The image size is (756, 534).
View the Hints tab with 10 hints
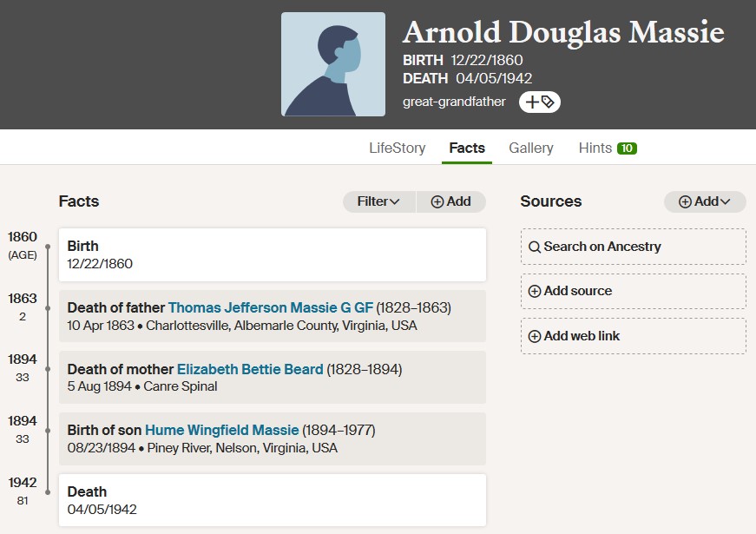[x=608, y=148]
